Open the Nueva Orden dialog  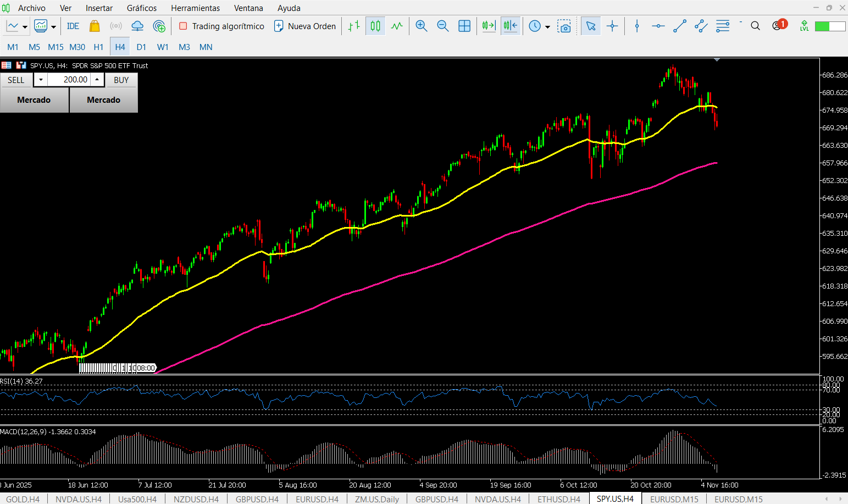coord(305,26)
